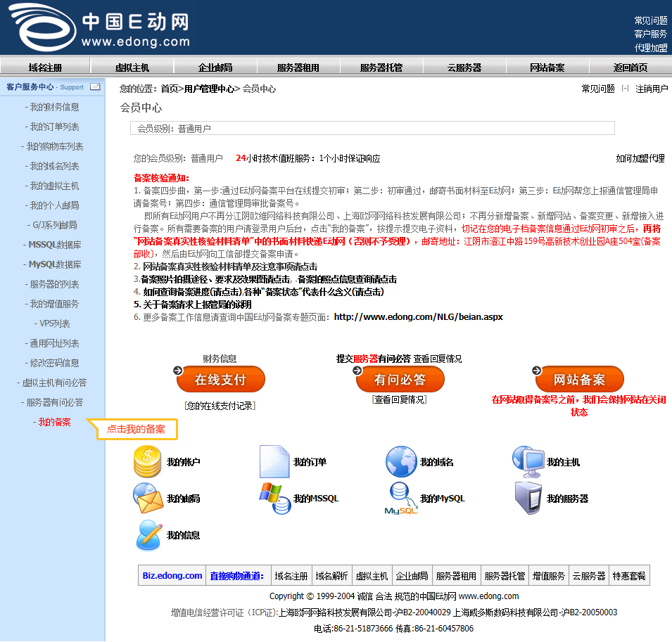Screen dimensions: 672x642
Task: Open the 域名注册 navigation tab
Action: click(45, 68)
